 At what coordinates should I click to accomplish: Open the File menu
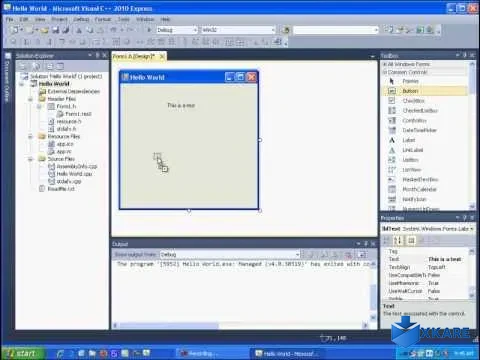(x=10, y=19)
